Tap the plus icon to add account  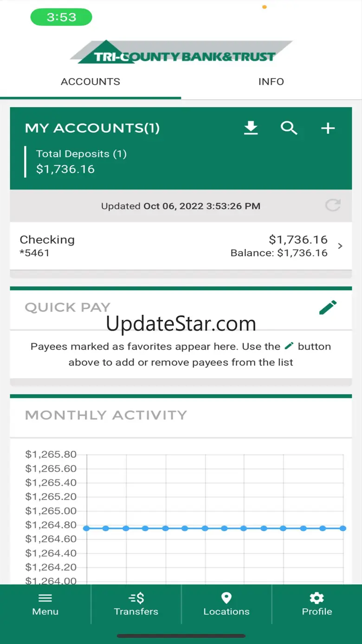(328, 128)
